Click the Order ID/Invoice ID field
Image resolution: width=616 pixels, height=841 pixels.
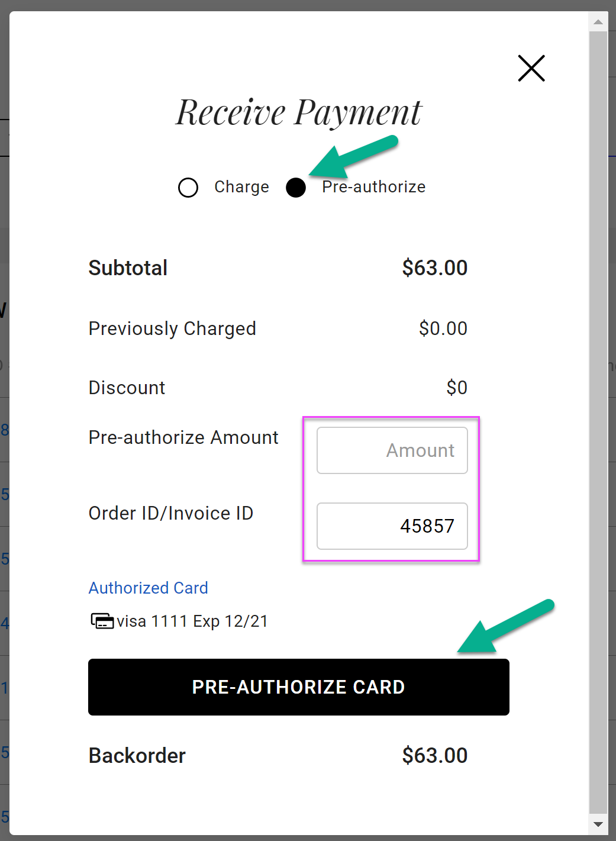(392, 526)
